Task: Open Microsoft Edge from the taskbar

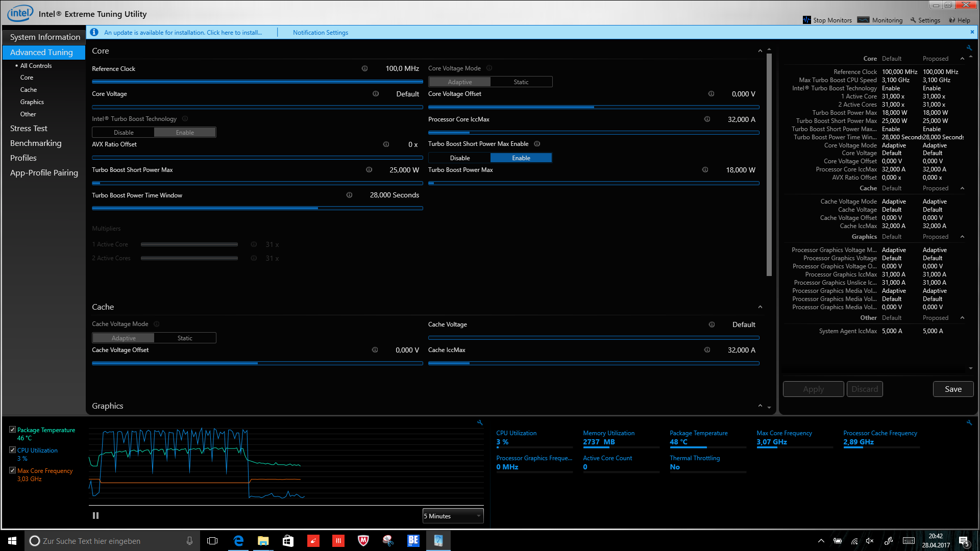Action: point(238,541)
